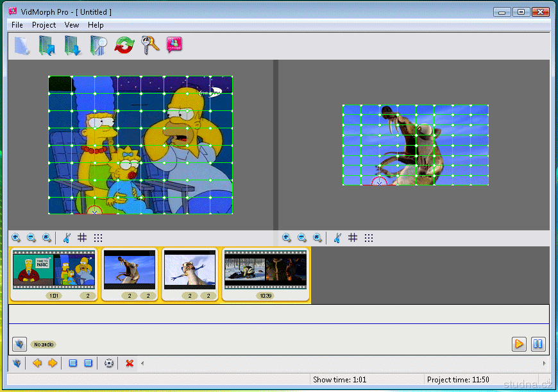Click the 'No audio' label

[x=43, y=345]
